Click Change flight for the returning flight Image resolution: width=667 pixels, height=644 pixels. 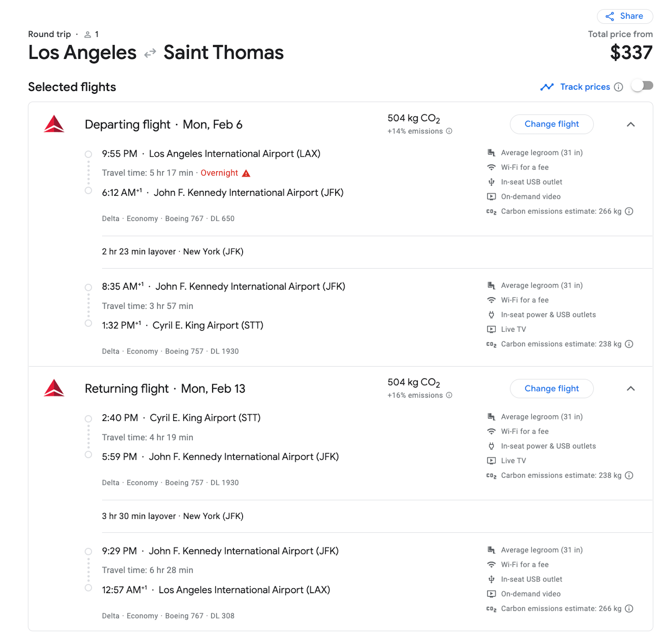[x=552, y=388]
